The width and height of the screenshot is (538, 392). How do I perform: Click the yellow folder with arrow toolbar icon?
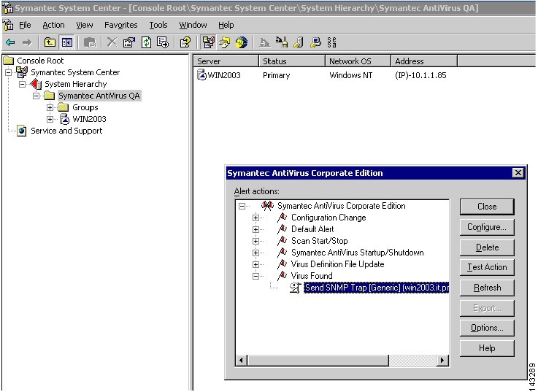tap(225, 42)
